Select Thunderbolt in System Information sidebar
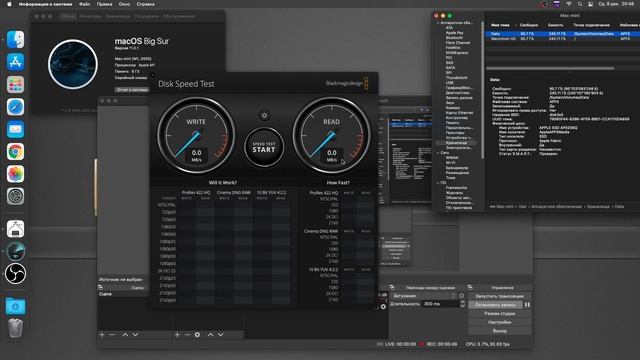This screenshot has height=360, width=640. 456,78
